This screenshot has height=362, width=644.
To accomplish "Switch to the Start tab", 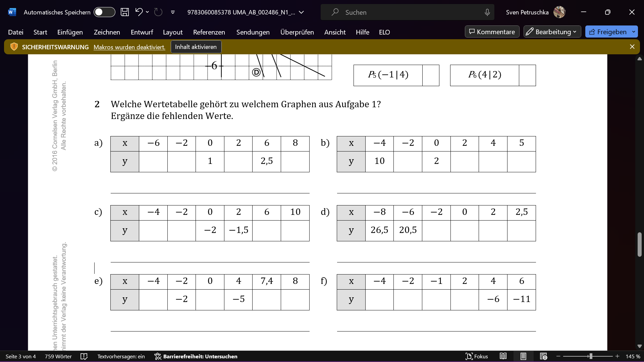I will tap(40, 32).
